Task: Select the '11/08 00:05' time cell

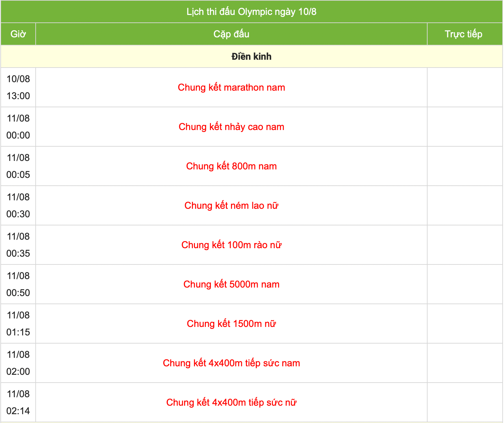Action: (18, 166)
